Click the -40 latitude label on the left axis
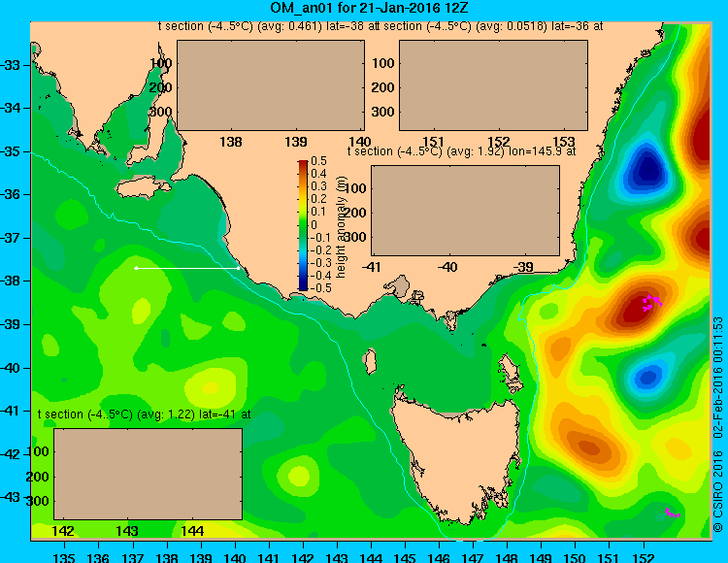This screenshot has height=563, width=728. 11,368
